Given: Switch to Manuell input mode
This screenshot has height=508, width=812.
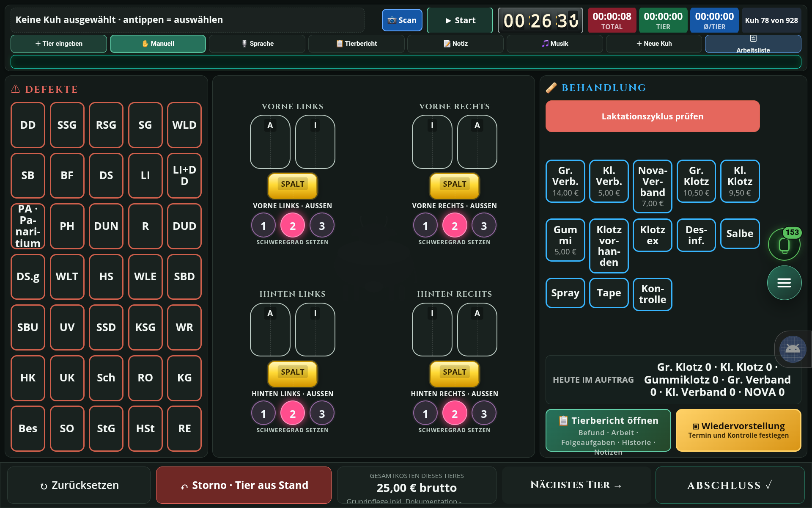Looking at the screenshot, I should pyautogui.click(x=158, y=44).
